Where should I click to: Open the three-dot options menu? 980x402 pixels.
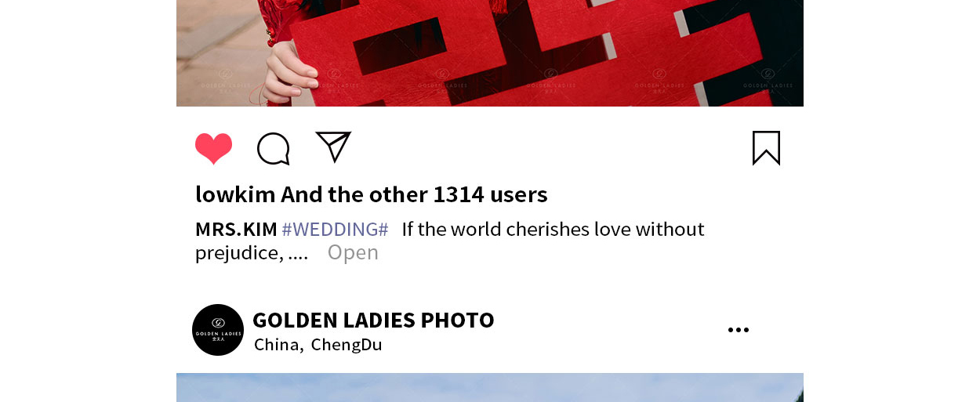tap(739, 330)
